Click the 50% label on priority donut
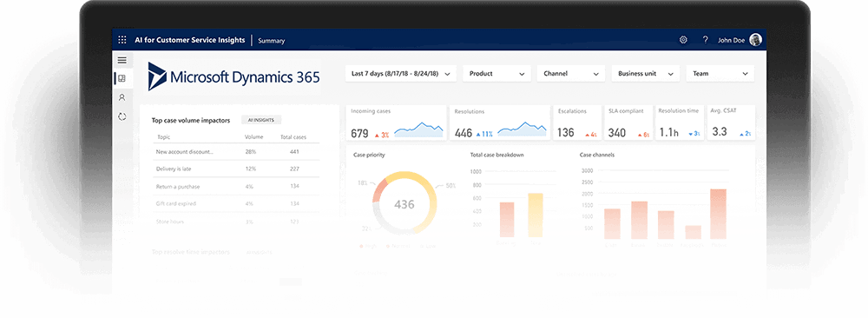This screenshot has width=868, height=318. 450,186
